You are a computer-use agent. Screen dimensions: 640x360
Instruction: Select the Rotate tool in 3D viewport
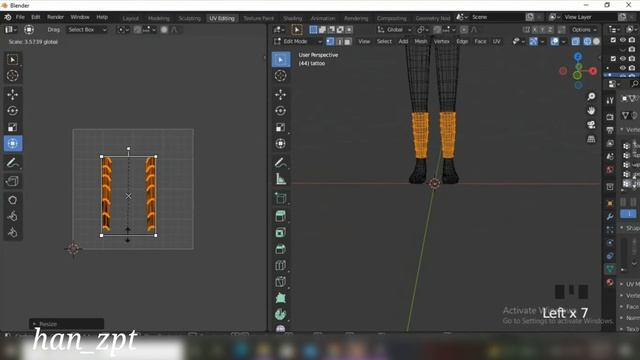[281, 111]
